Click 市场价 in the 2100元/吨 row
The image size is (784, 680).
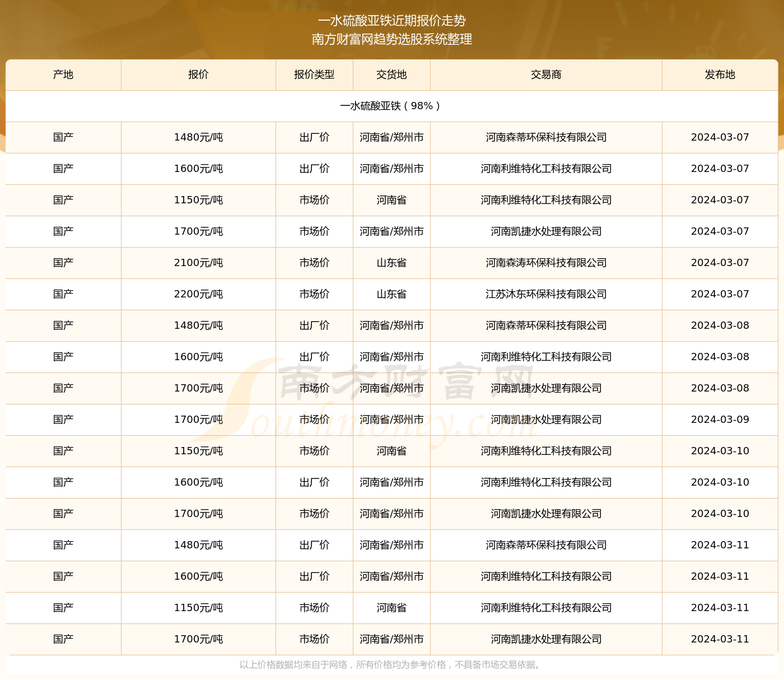[314, 263]
